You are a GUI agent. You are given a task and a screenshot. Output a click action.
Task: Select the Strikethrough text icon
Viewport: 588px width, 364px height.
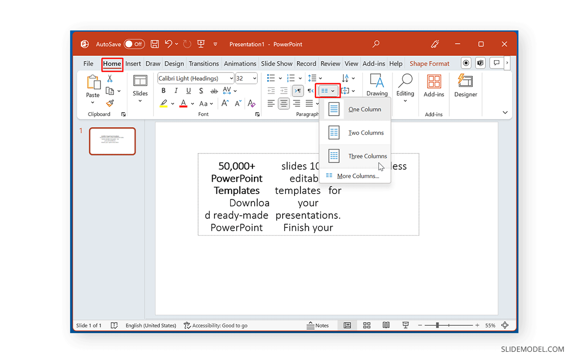(x=214, y=90)
